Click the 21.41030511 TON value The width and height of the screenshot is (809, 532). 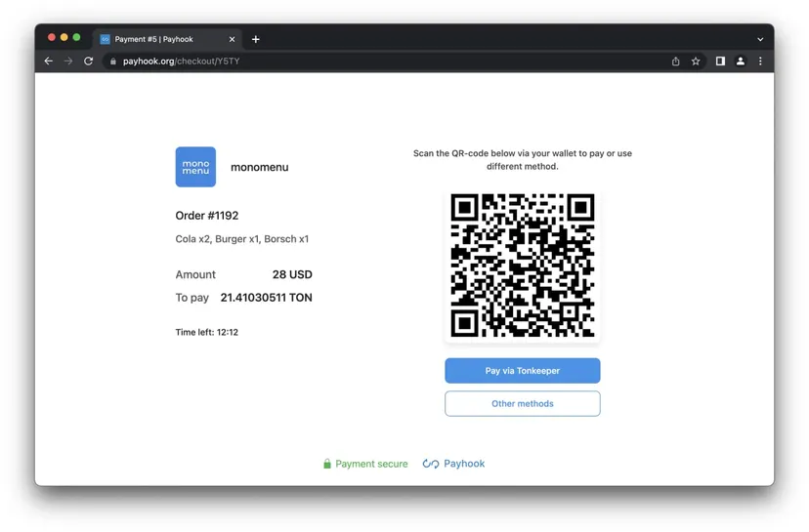[266, 298]
